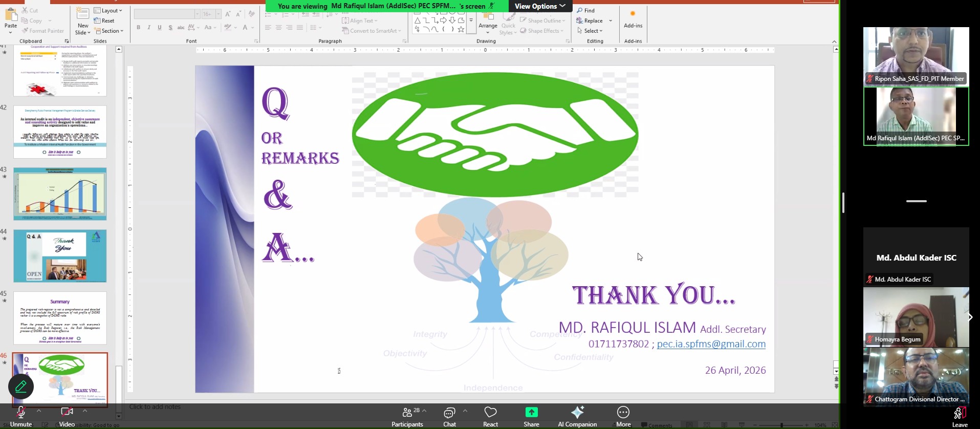Reset the slide layout
Image resolution: width=980 pixels, height=429 pixels.
coord(104,20)
